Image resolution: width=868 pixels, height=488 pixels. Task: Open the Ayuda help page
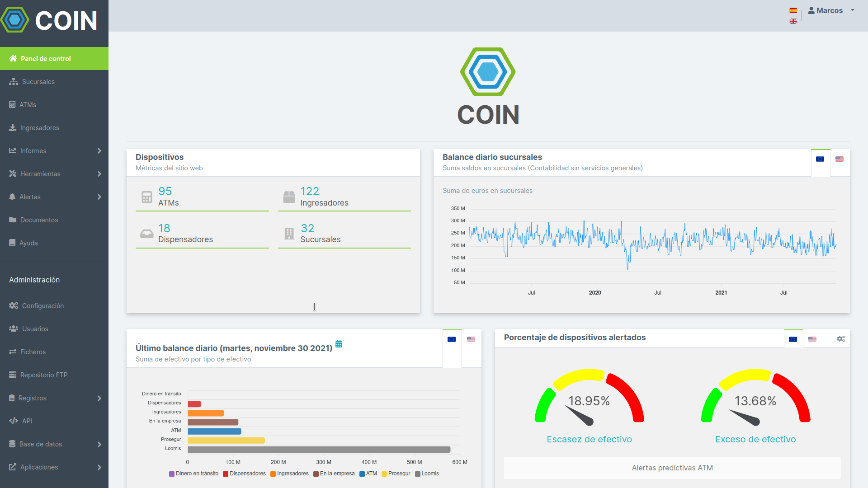(x=54, y=243)
